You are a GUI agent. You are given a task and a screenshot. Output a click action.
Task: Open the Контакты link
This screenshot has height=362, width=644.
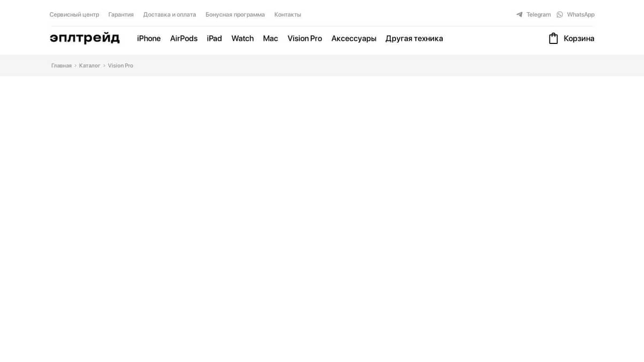(x=288, y=14)
